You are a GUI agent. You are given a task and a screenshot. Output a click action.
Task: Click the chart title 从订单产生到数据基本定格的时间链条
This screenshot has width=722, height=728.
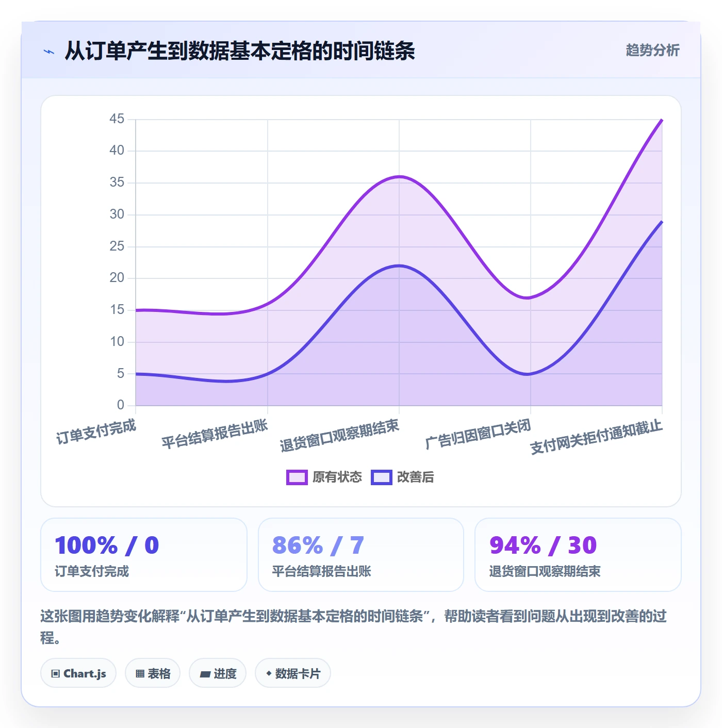point(240,51)
